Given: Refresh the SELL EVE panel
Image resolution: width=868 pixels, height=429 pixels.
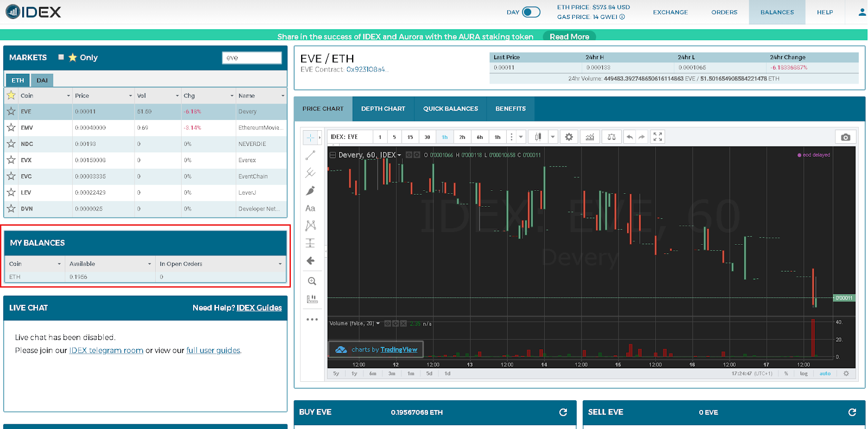Looking at the screenshot, I should [852, 412].
